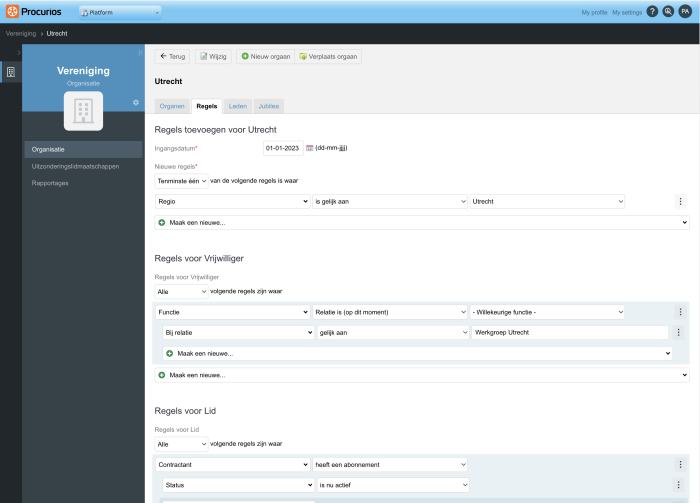Open My settings link
The height and width of the screenshot is (503, 700).
pyautogui.click(x=627, y=12)
